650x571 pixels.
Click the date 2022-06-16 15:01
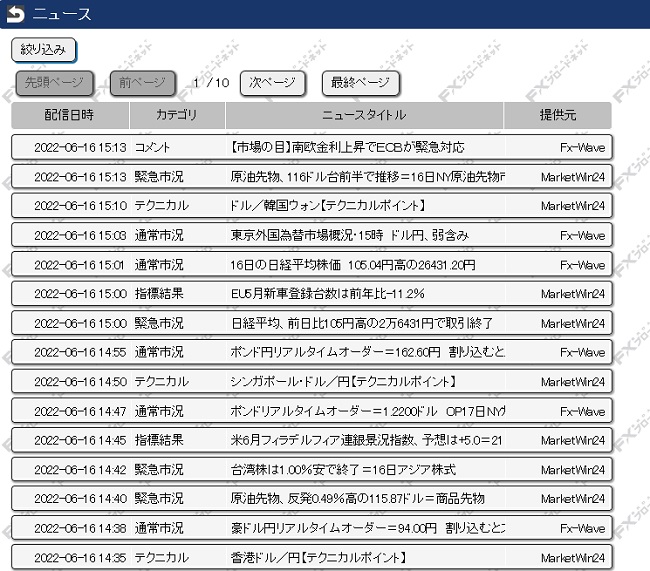80,265
